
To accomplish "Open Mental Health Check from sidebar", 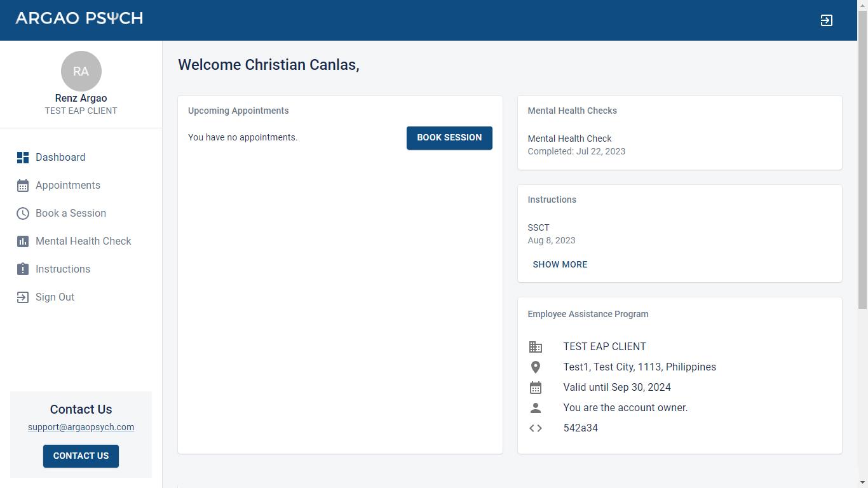I will pyautogui.click(x=83, y=241).
